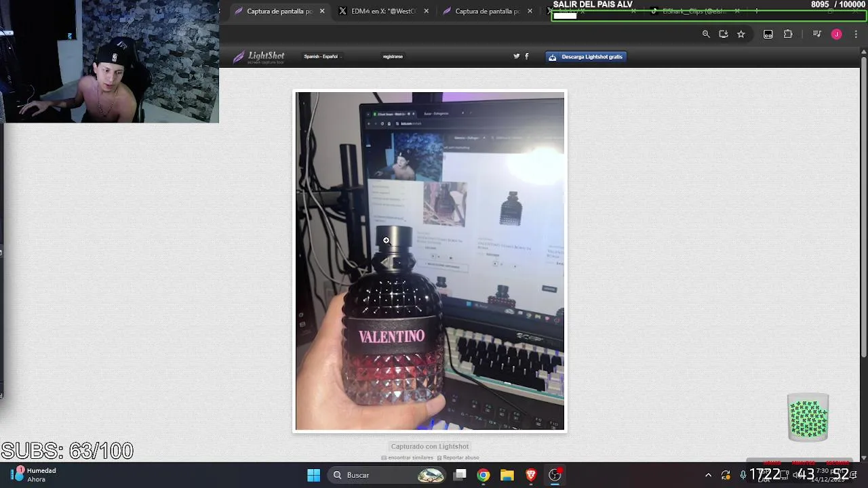Bookmark this page with the star icon

point(741,34)
